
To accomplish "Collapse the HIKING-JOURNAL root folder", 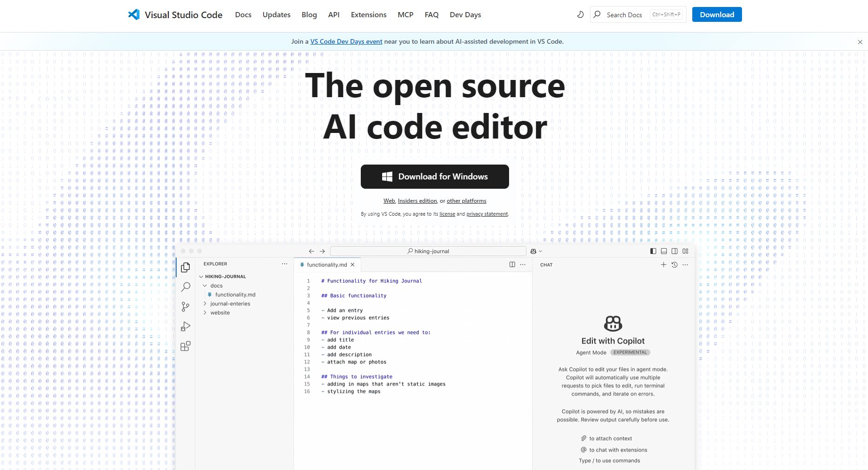I will [201, 277].
